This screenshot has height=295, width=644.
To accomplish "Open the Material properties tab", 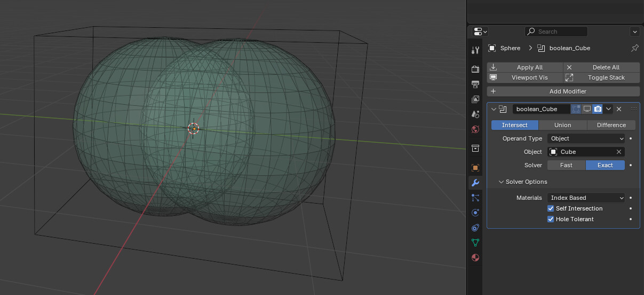I will pyautogui.click(x=475, y=258).
